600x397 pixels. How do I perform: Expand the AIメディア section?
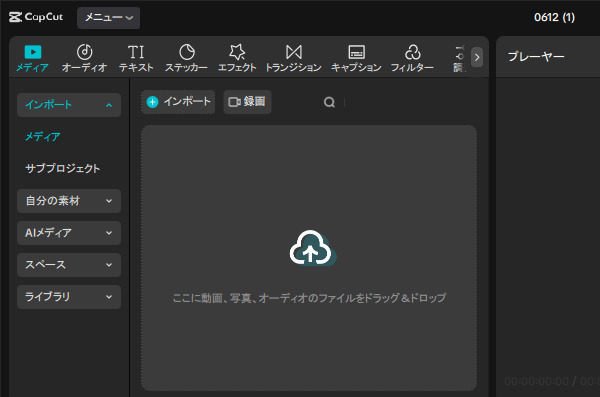coord(69,233)
